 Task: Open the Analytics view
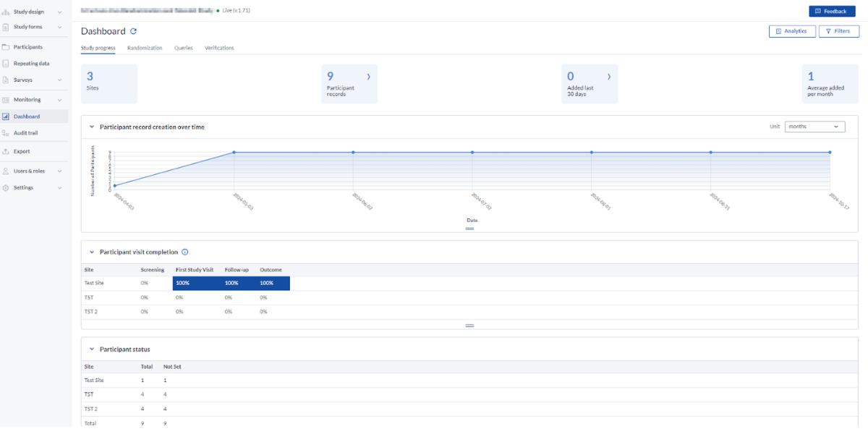pos(792,31)
